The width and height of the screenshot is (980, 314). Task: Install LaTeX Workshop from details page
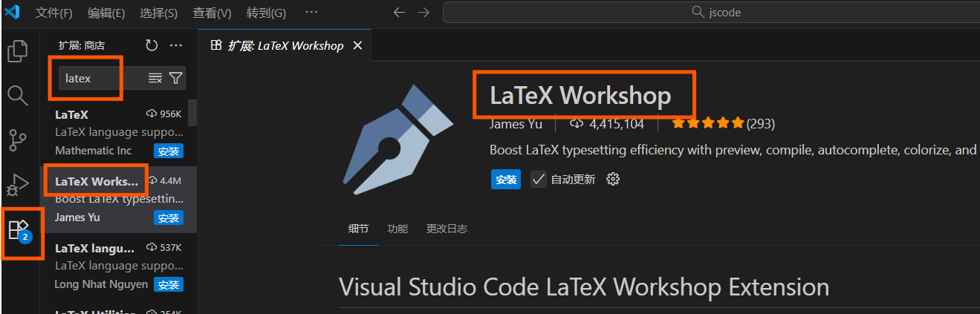click(x=506, y=180)
